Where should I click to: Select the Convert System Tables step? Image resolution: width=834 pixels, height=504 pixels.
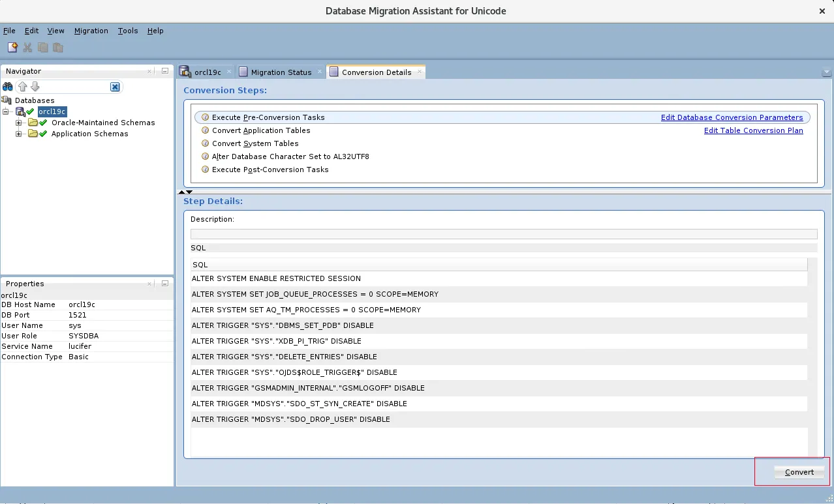click(255, 143)
